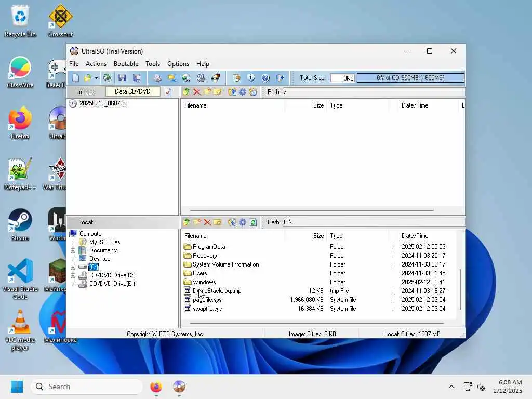Click the Windows Start button on taskbar

click(x=17, y=387)
